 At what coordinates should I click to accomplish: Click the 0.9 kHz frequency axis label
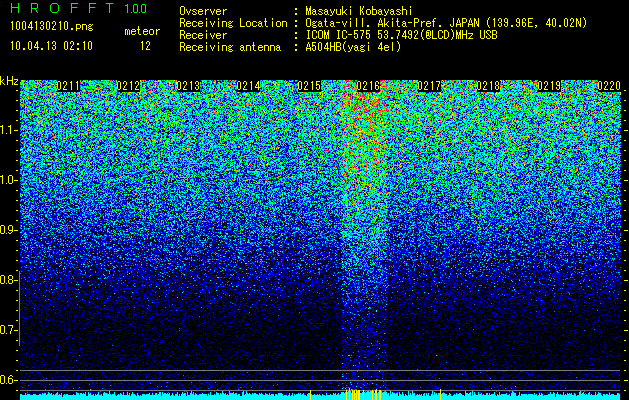click(x=7, y=230)
